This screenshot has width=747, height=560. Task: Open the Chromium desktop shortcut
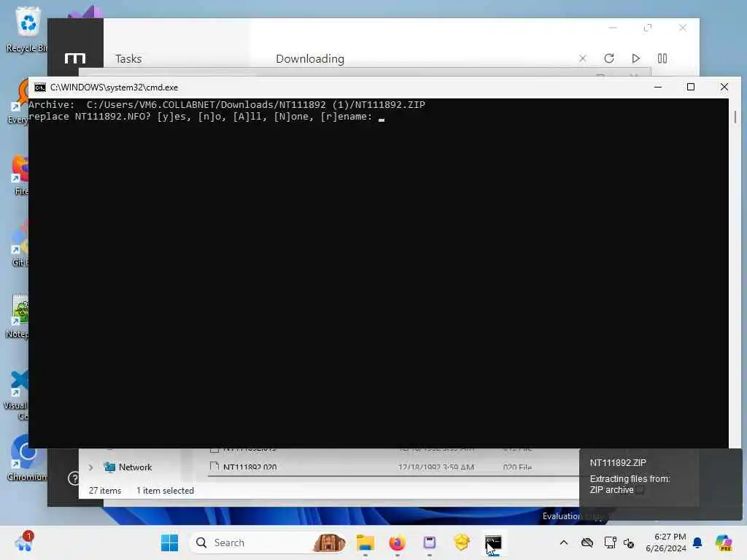click(x=26, y=458)
